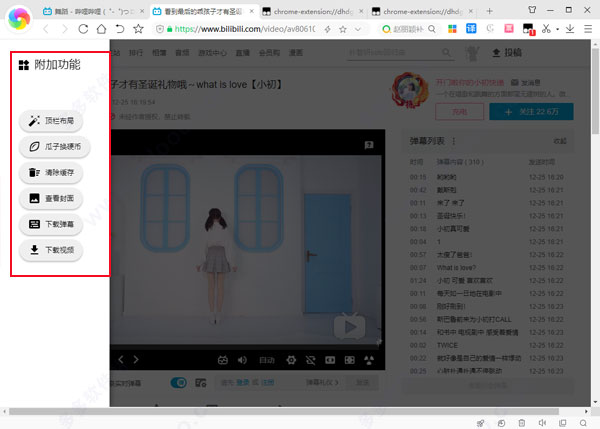Click the 清除缓存 trash icon

click(37, 173)
